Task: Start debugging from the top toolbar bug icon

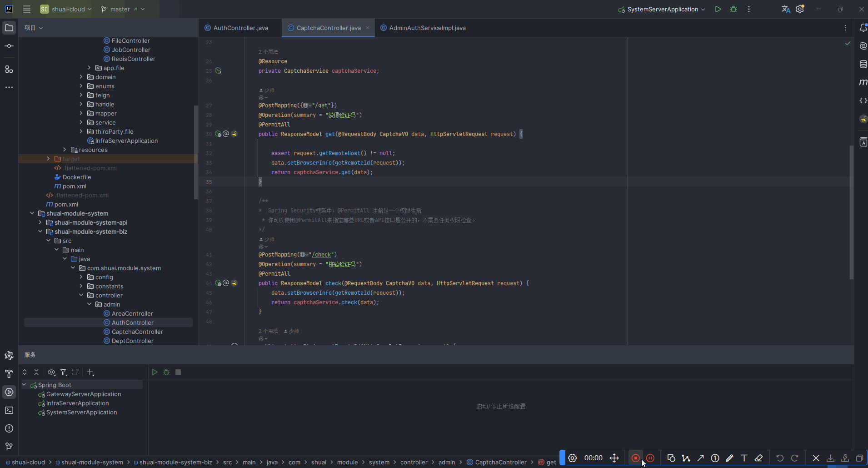Action: pyautogui.click(x=733, y=9)
